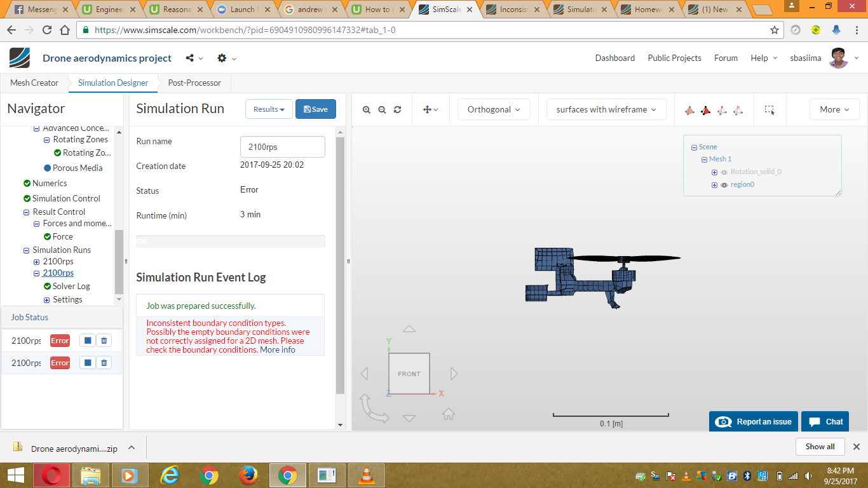The height and width of the screenshot is (488, 868).
Task: Bookmark this page with the star icon
Action: [775, 30]
